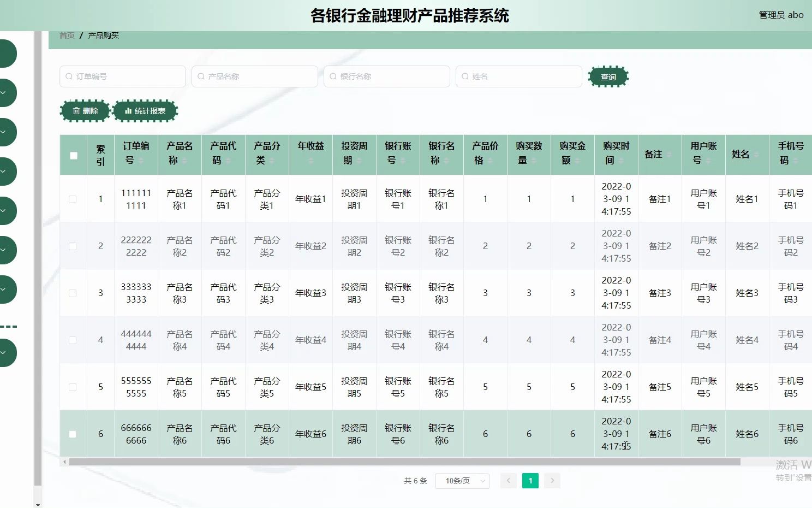Check the checkbox for row 5
Screen dimensions: 812x508
[x=73, y=387]
